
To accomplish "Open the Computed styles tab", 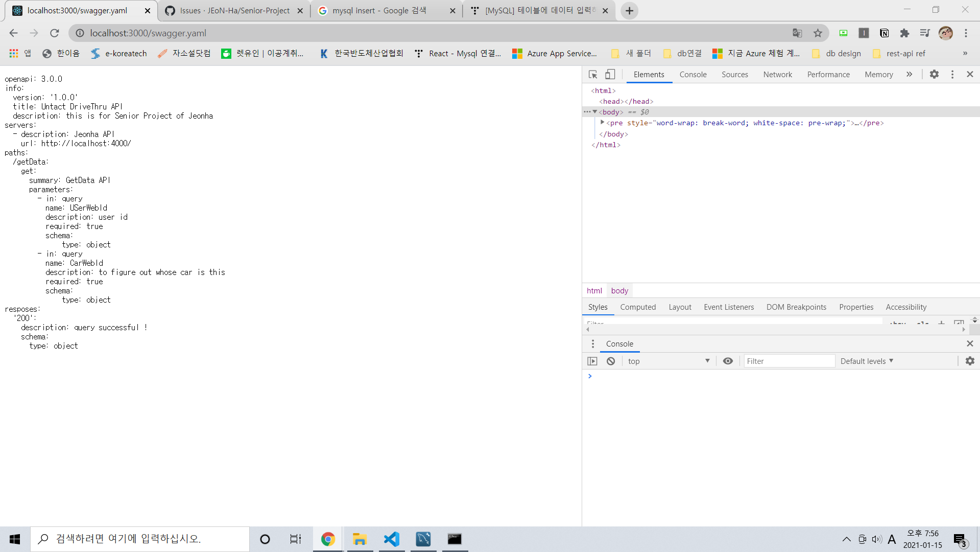I will click(638, 307).
